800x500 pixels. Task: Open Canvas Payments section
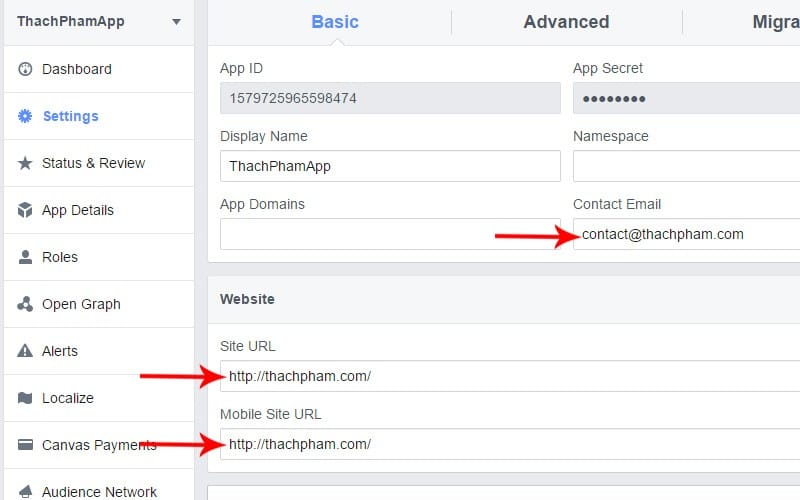pos(99,444)
